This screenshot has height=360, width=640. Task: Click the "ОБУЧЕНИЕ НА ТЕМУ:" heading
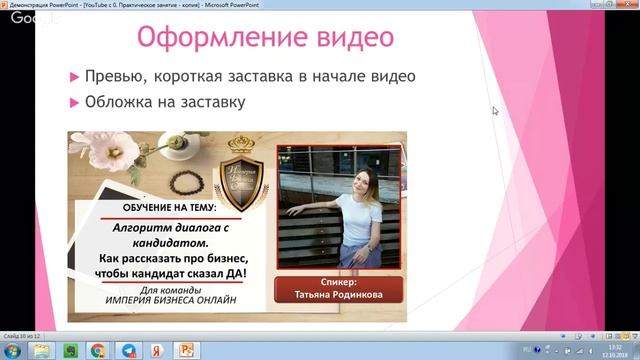click(169, 207)
